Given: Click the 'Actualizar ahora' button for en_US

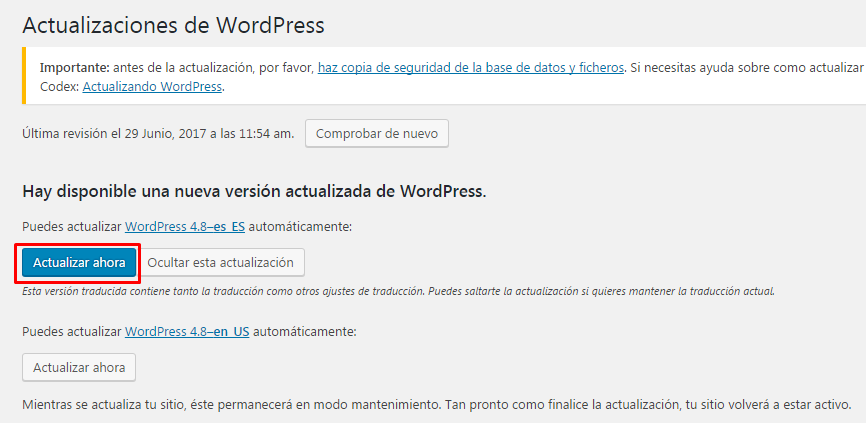Looking at the screenshot, I should 79,367.
